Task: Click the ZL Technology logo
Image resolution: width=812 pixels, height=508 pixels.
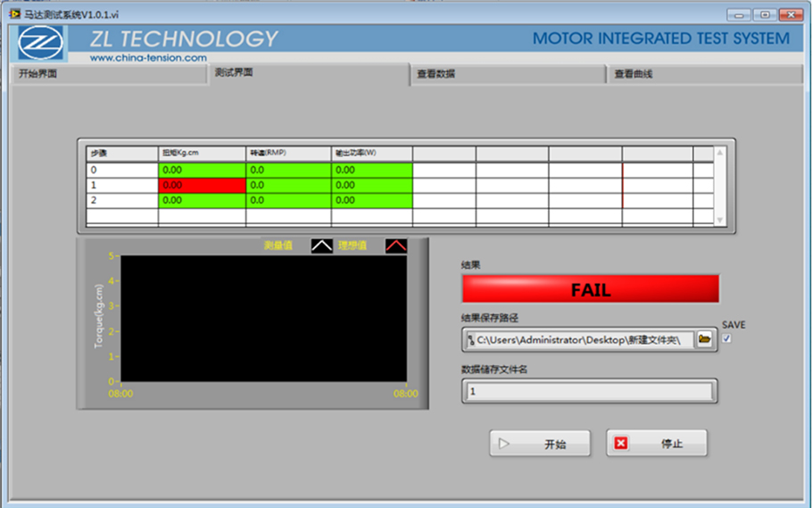Action: coord(42,44)
